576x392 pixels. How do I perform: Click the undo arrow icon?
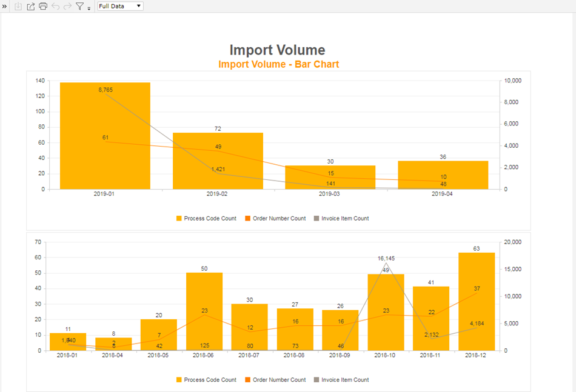55,6
